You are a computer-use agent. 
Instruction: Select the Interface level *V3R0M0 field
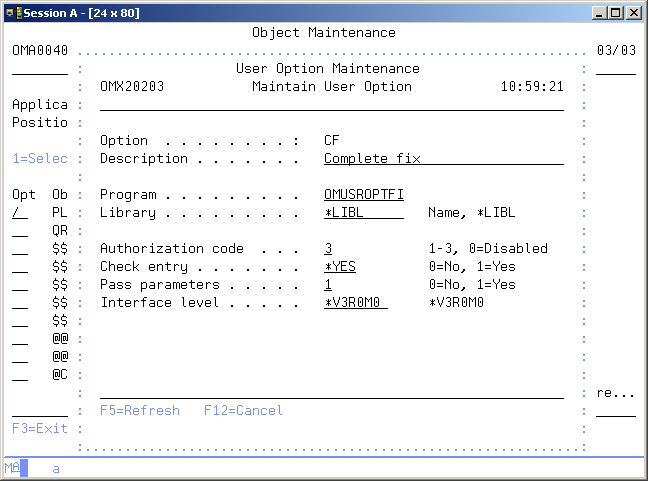[355, 303]
